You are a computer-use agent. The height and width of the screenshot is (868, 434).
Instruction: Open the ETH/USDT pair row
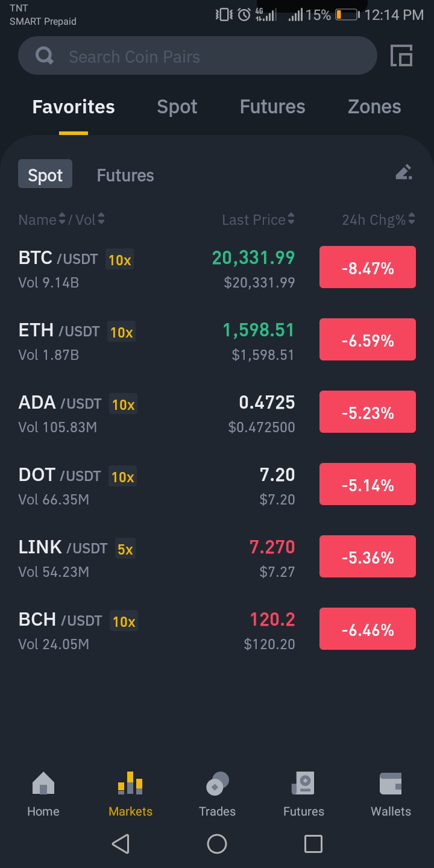click(217, 341)
